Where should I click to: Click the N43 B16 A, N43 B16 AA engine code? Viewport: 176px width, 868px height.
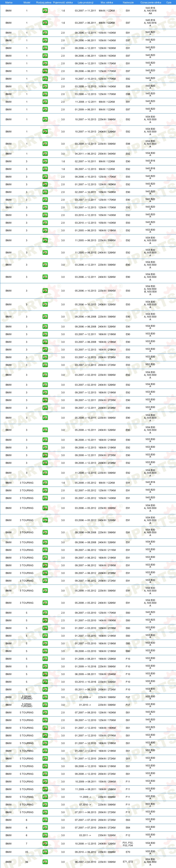pos(150,10)
